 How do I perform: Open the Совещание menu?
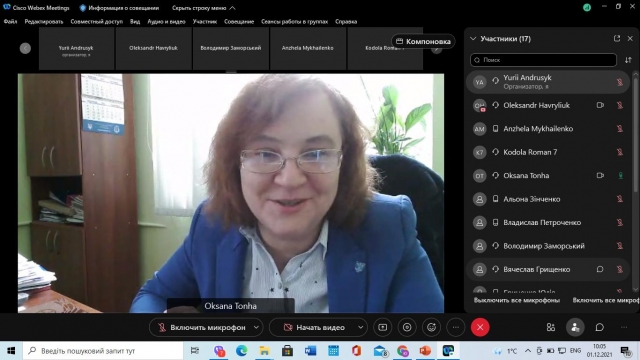[x=239, y=22]
